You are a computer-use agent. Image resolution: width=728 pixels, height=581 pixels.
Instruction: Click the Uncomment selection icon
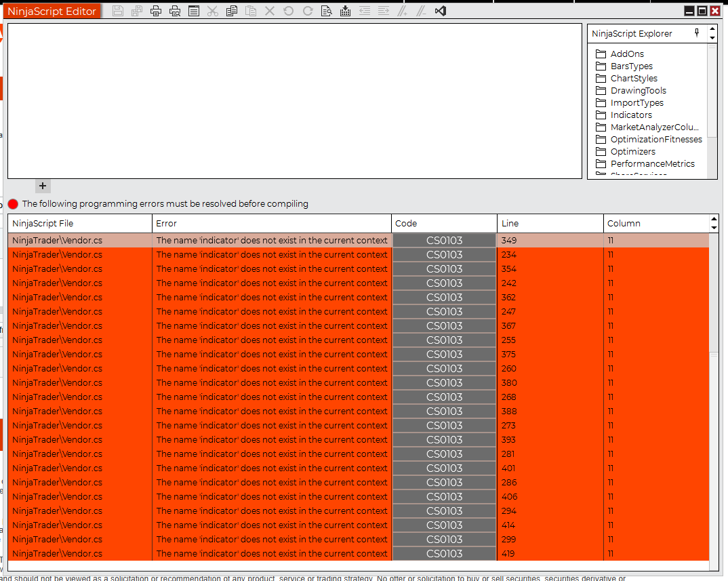click(x=421, y=11)
